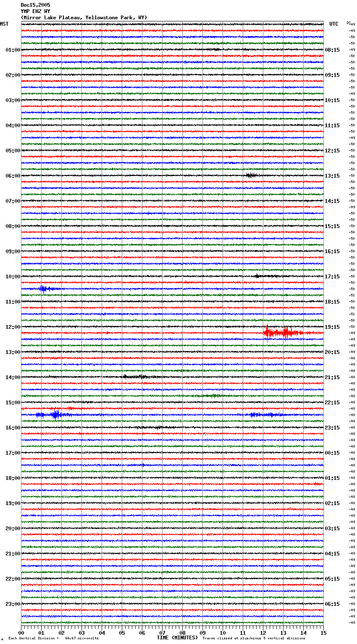This screenshot has height=644, width=357.
Task: Click the "Each Vertical Division" scale note
Action: point(53,639)
